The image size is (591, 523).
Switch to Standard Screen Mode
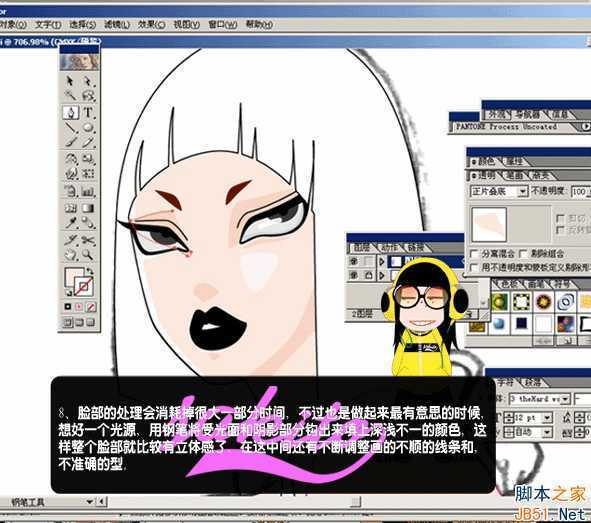click(68, 322)
